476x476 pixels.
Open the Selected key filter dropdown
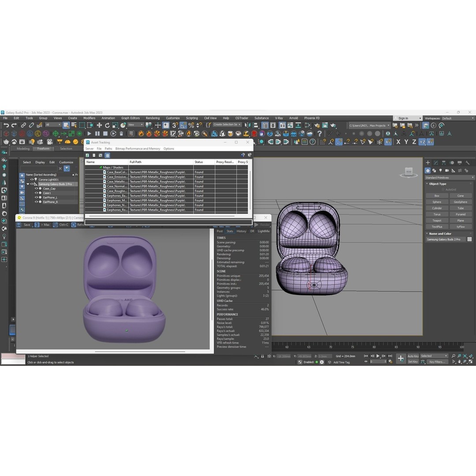[434, 356]
